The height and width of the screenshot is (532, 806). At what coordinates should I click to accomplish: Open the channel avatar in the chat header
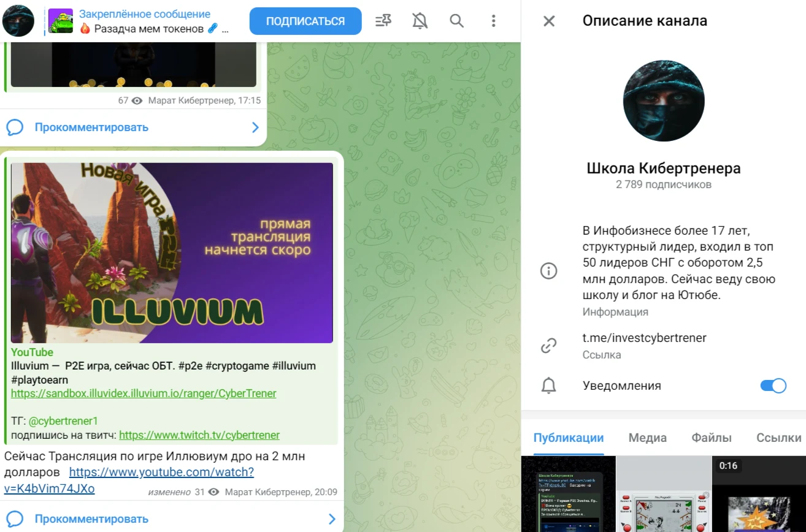tap(18, 21)
